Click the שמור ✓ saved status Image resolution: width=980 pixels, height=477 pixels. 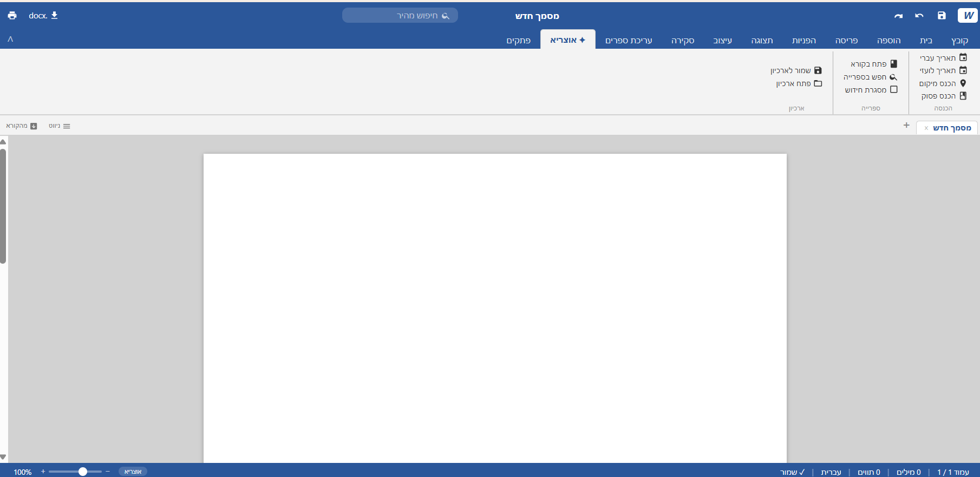792,472
